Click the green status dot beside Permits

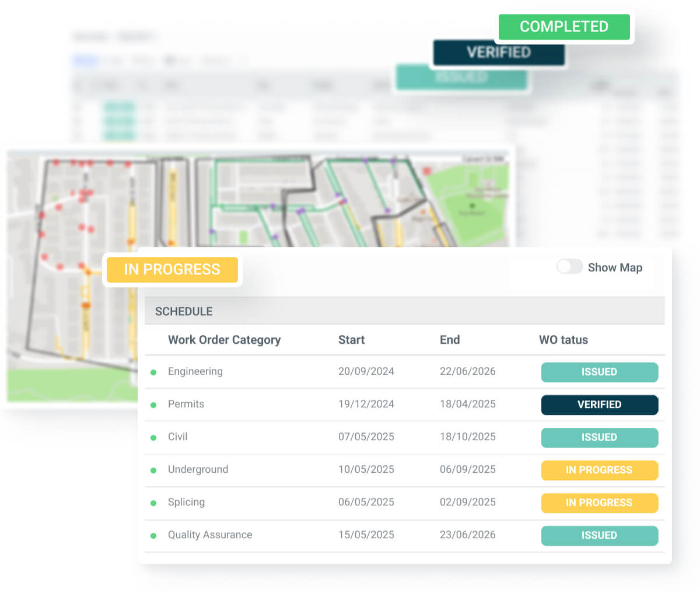click(x=153, y=404)
